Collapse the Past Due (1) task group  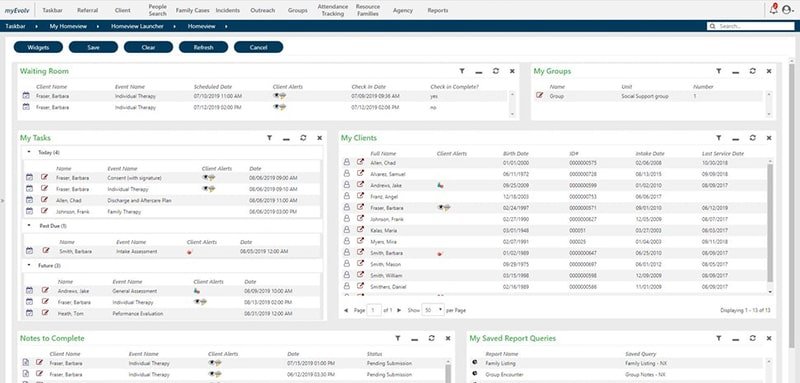click(x=29, y=225)
